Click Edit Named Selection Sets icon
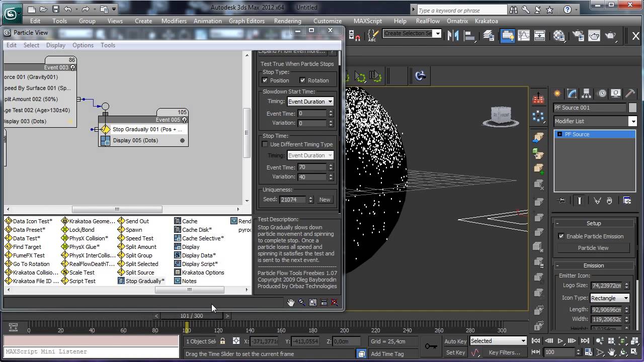The height and width of the screenshot is (362, 644). 373,35
